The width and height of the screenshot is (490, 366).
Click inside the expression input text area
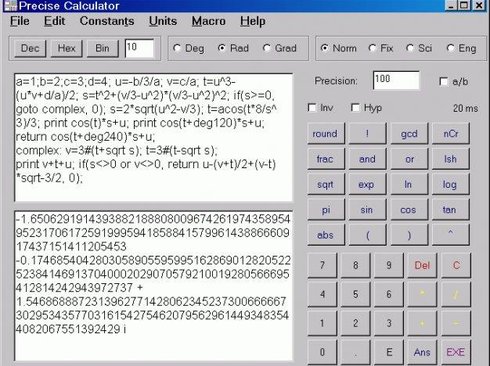tap(154, 137)
